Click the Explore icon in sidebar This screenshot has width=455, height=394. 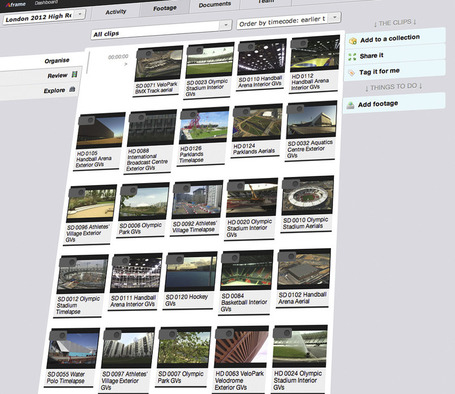click(x=72, y=89)
